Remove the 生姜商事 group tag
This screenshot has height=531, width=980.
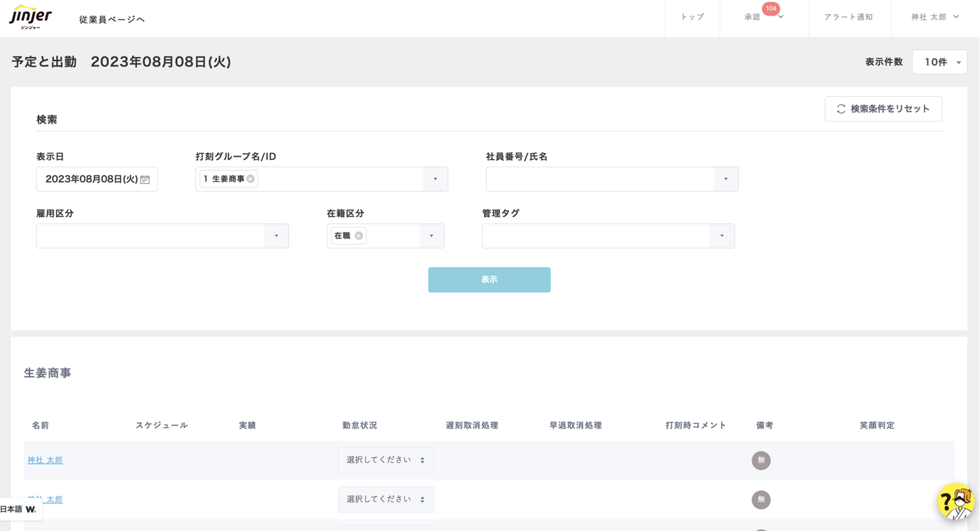click(251, 179)
